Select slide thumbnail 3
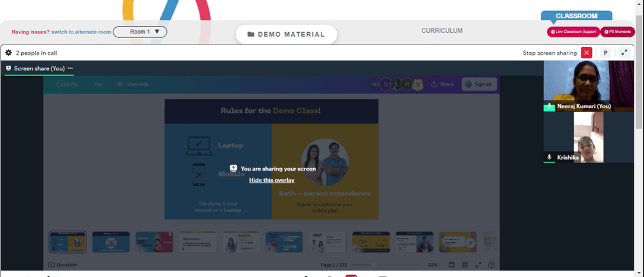644x277 pixels. [x=155, y=242]
